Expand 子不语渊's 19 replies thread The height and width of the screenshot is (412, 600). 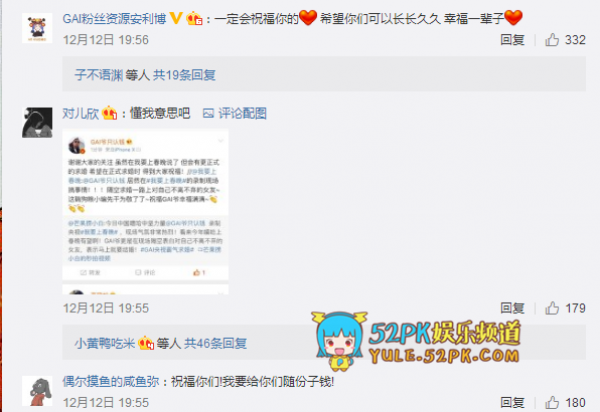tap(145, 75)
